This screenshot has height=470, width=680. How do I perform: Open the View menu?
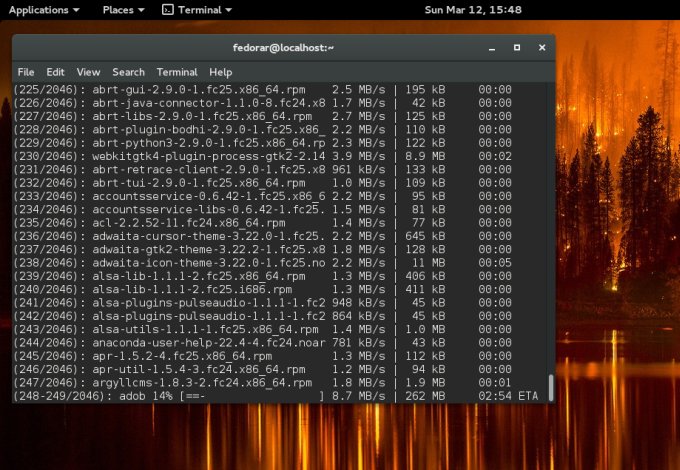(x=88, y=72)
